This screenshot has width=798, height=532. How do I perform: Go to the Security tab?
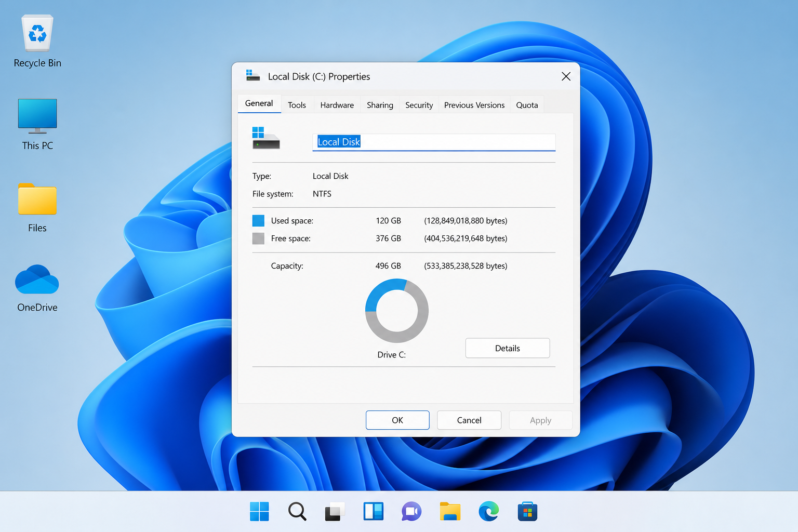pyautogui.click(x=419, y=105)
